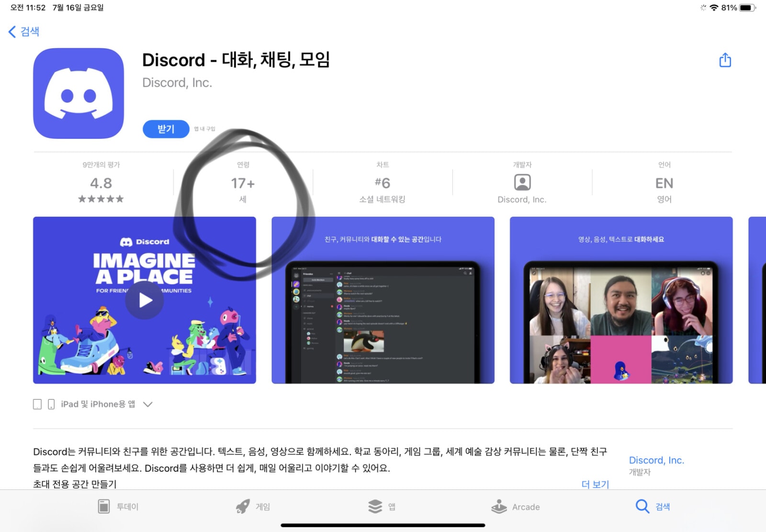Play the Imagine a Place preview video
This screenshot has width=766, height=532.
(x=145, y=300)
